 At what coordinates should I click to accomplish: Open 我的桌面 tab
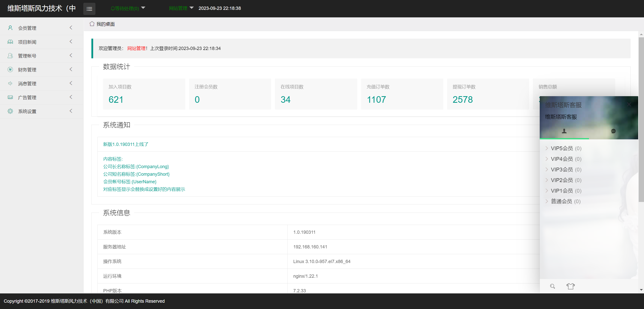coord(106,24)
